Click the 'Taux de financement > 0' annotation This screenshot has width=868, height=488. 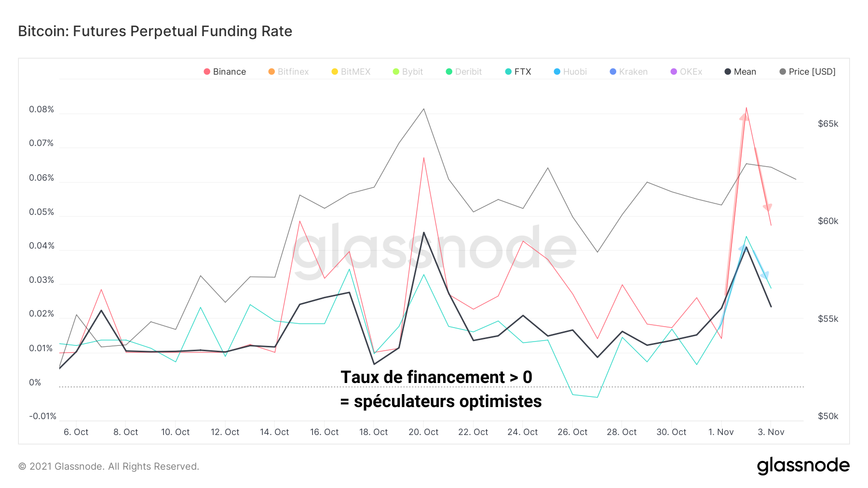tap(436, 377)
